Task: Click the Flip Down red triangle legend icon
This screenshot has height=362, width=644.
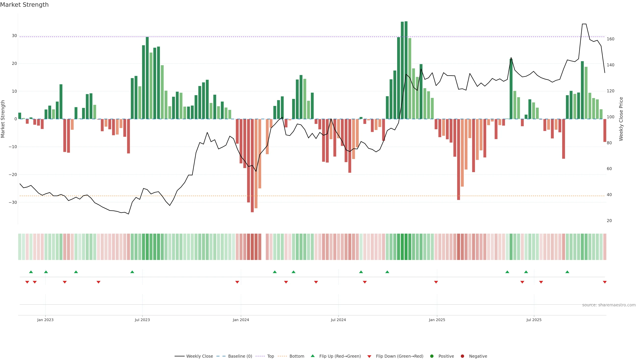Action: point(369,356)
